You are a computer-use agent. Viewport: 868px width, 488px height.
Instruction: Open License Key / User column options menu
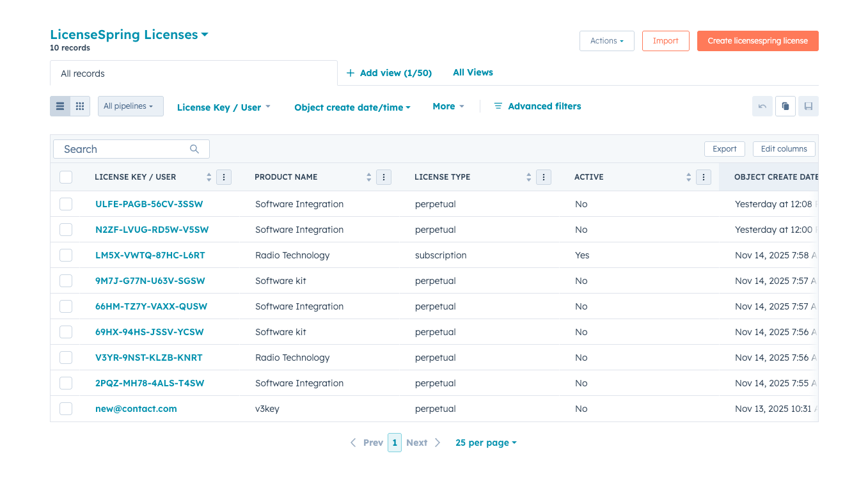[224, 177]
